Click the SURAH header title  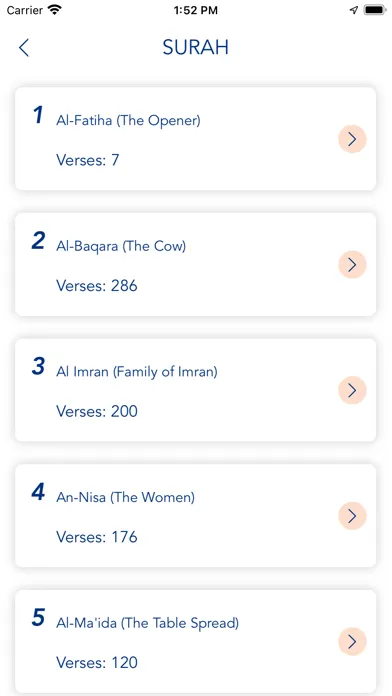[196, 47]
